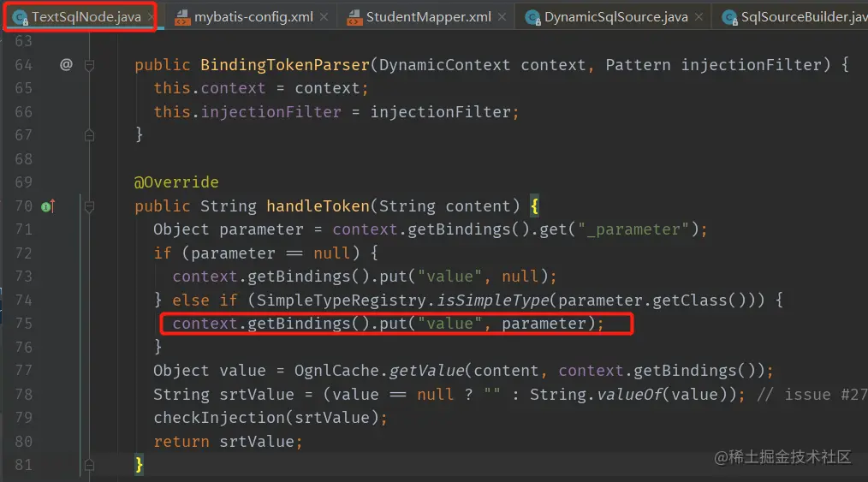The width and height of the screenshot is (868, 482).
Task: Click the closing brace on line 81
Action: [x=139, y=465]
